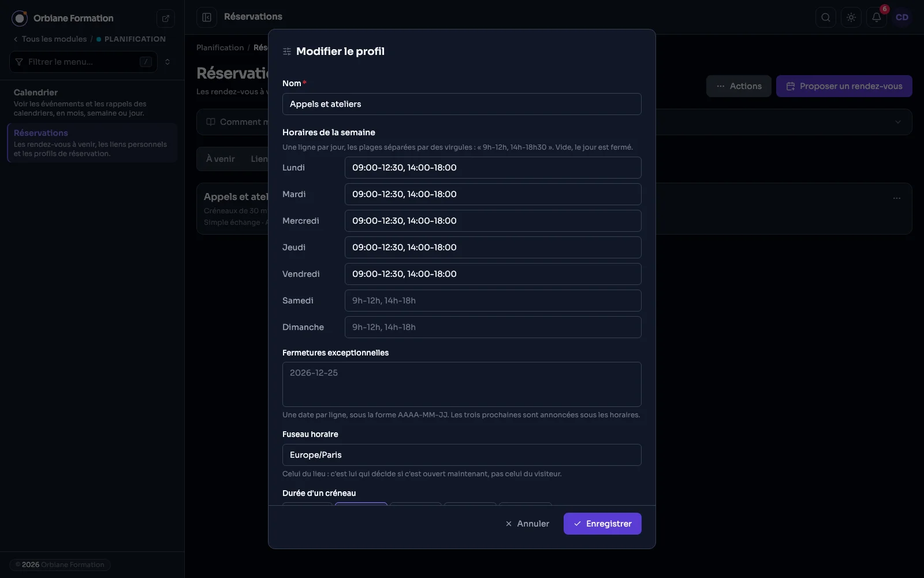Expand the Comment panel chevron

(898, 122)
